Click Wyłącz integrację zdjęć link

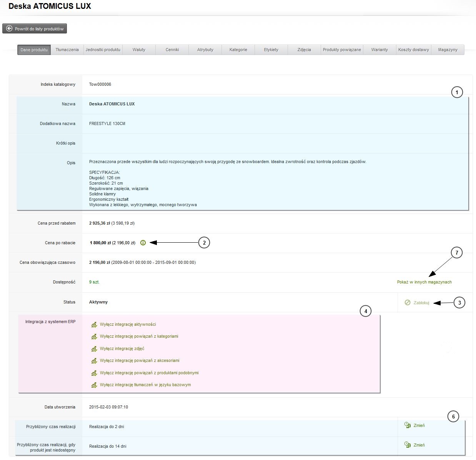122,348
